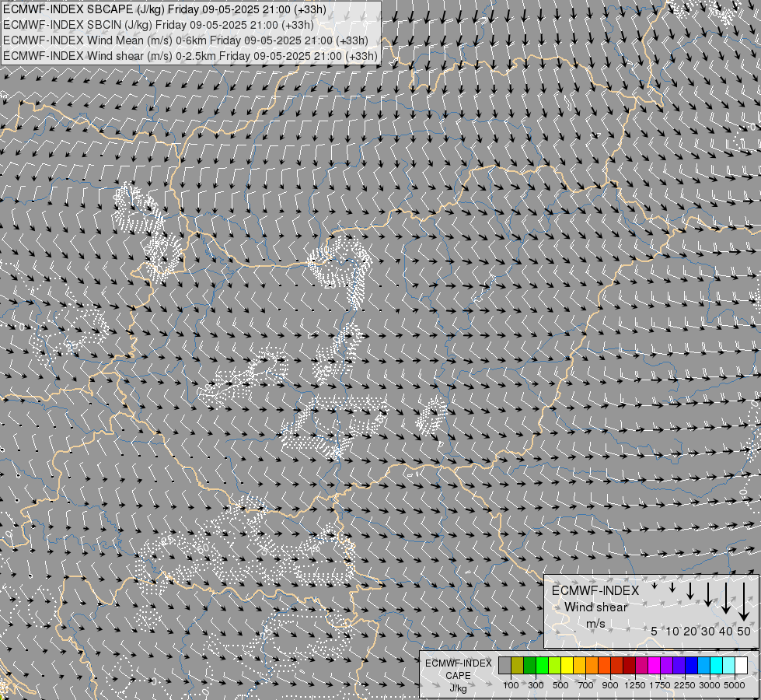Screen dimensions: 761x700
Task: Pick the sky blue CAPE swatch
Action: pos(704,666)
